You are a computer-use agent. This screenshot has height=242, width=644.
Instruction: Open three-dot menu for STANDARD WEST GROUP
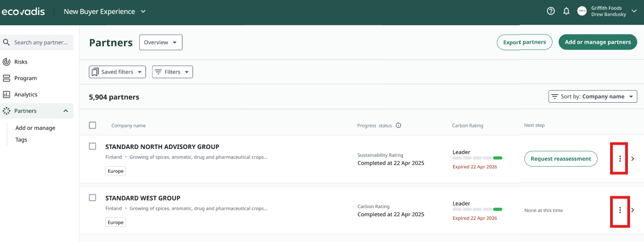pos(620,210)
